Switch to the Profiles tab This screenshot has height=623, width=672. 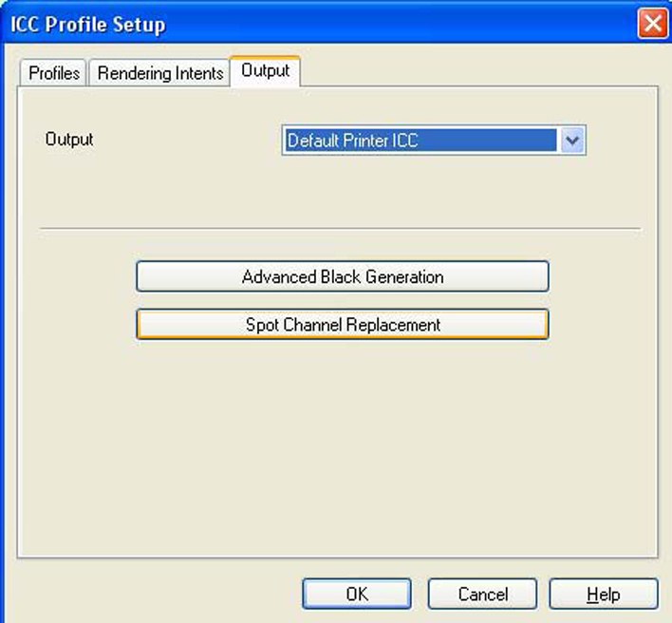point(53,73)
